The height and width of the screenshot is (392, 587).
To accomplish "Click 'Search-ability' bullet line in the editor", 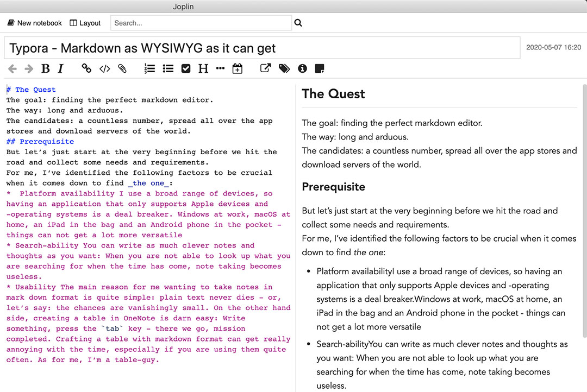I will click(130, 245).
